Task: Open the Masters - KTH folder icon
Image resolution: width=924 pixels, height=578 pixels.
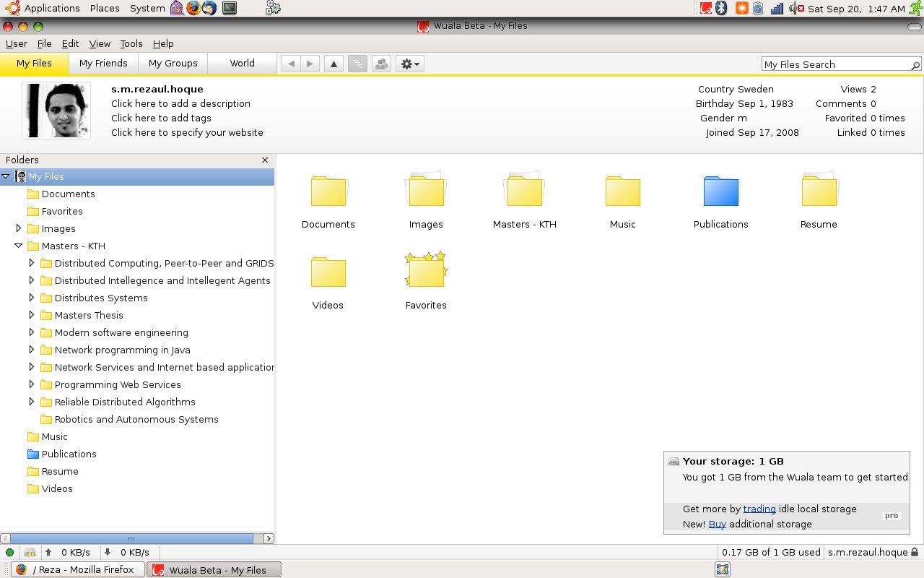Action: 525,190
